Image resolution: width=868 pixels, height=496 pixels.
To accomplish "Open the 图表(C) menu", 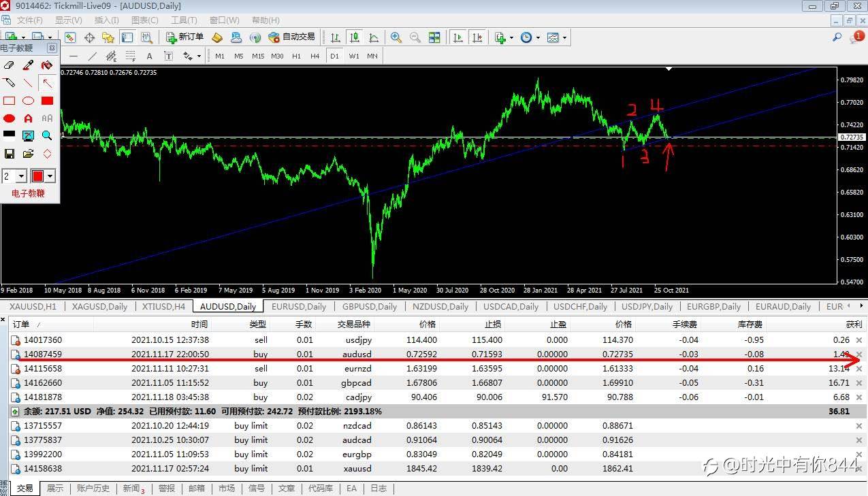I will 144,20.
